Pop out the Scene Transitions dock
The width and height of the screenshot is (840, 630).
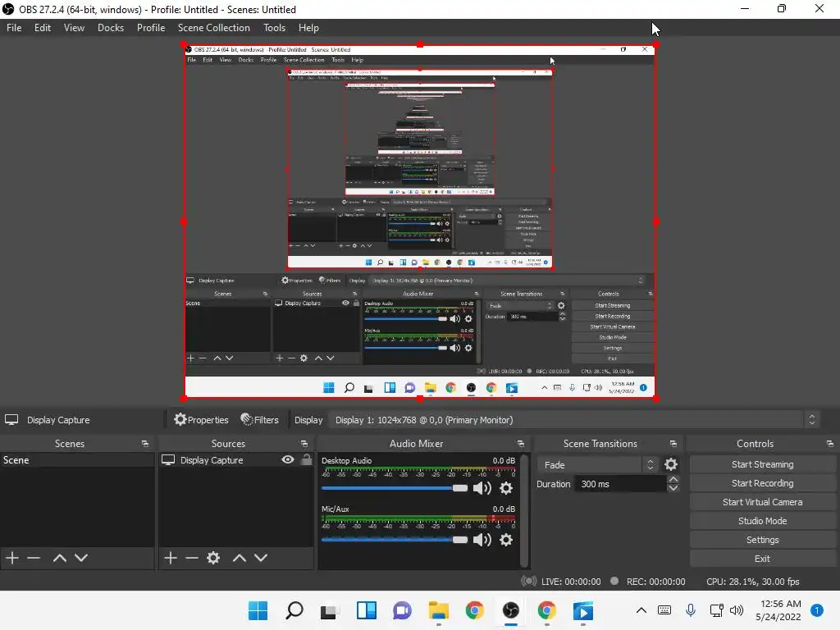[x=673, y=444]
